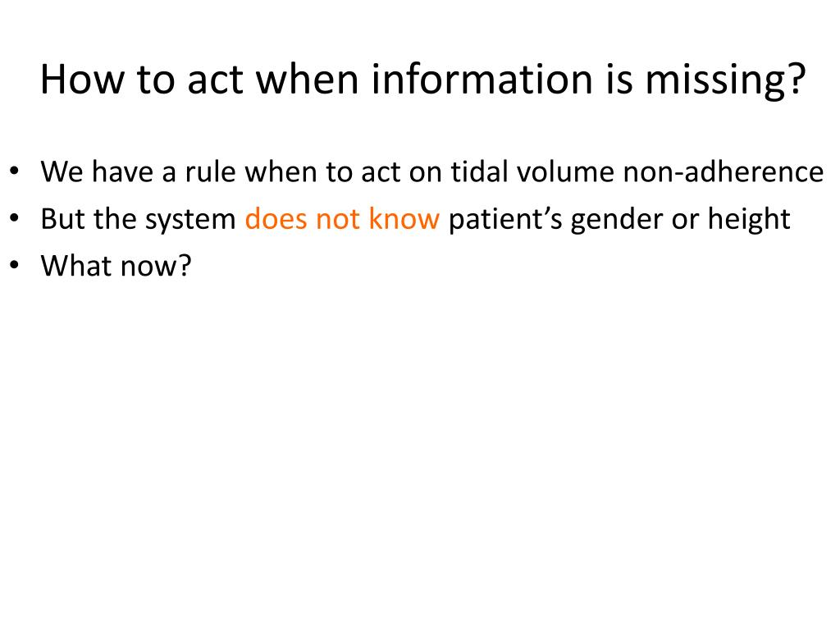Click the word 'How' in the title
Viewport: 840px width, 630px height.
[x=83, y=80]
